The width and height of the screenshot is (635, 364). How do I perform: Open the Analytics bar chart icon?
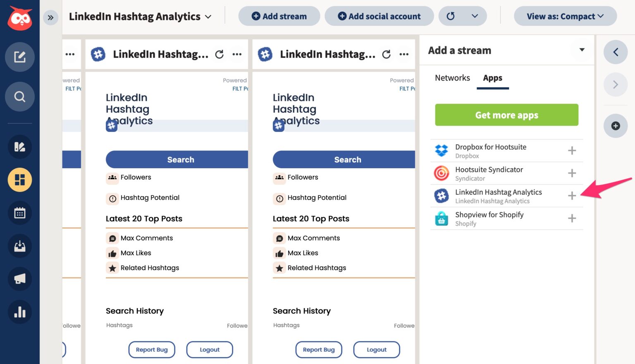point(19,312)
